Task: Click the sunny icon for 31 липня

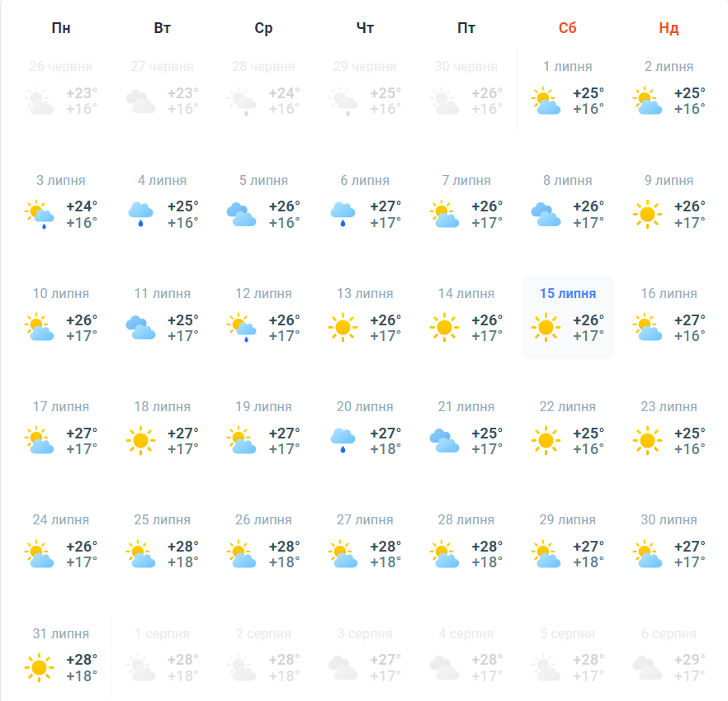Action: coord(39,667)
